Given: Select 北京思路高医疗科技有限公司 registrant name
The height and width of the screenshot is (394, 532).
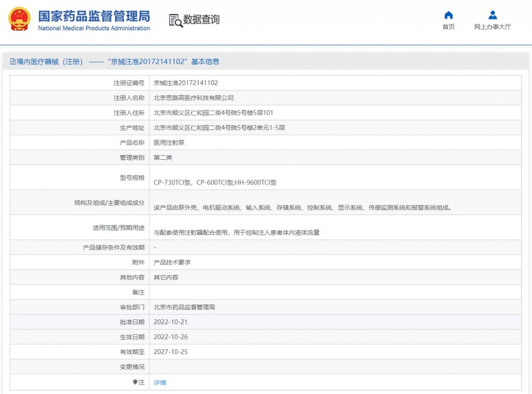Looking at the screenshot, I should tap(193, 98).
